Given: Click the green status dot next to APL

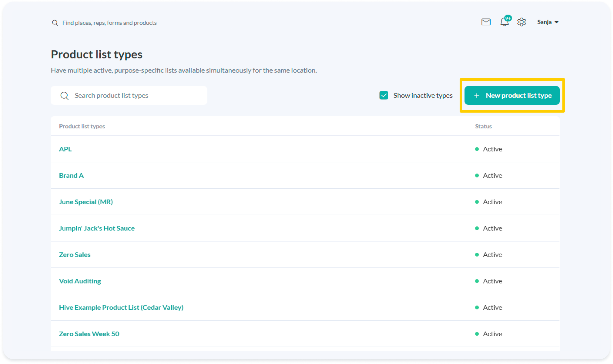Looking at the screenshot, I should (x=477, y=149).
